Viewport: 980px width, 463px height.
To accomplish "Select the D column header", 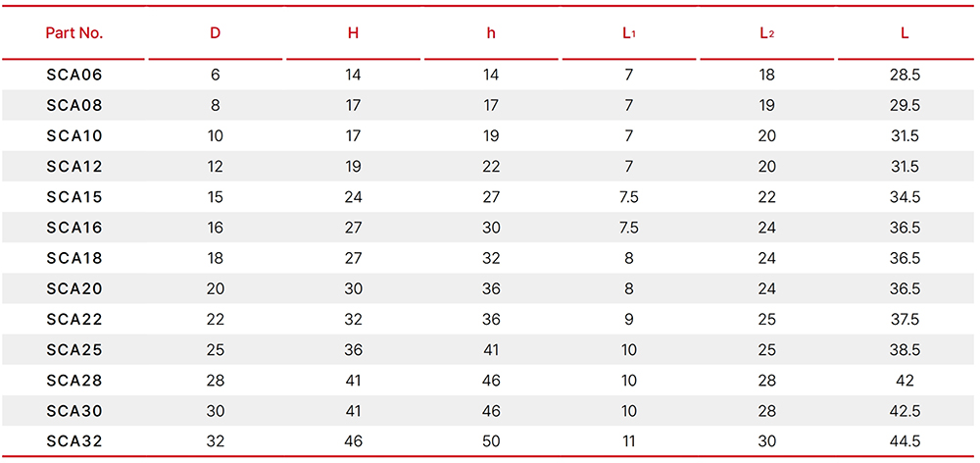I will click(215, 33).
